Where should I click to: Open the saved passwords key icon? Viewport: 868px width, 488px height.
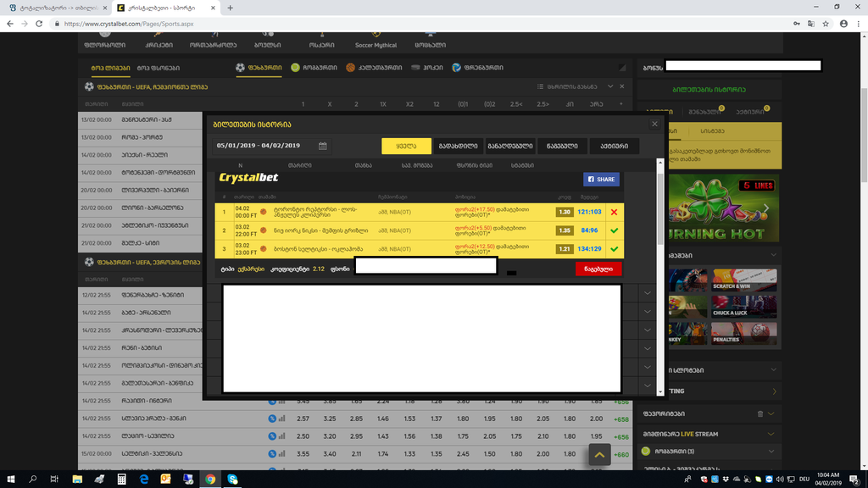click(797, 24)
